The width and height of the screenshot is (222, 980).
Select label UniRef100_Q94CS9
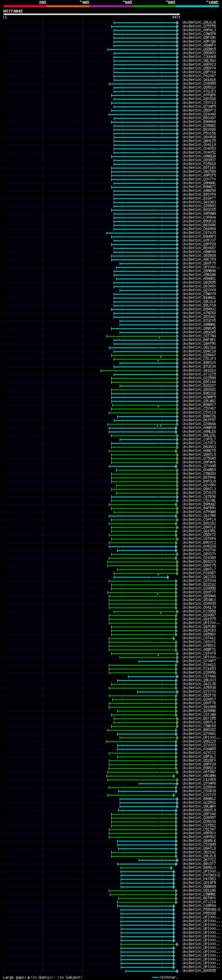[x=199, y=351]
